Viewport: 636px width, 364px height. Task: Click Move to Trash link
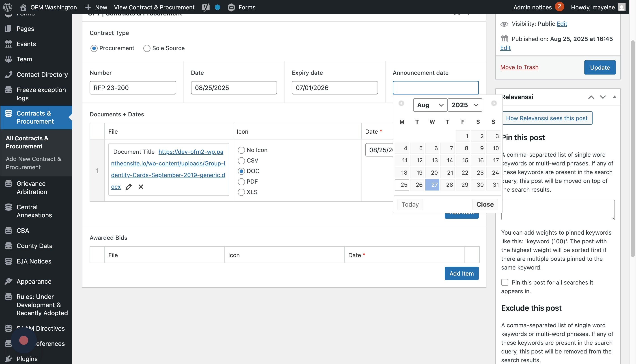click(x=519, y=67)
